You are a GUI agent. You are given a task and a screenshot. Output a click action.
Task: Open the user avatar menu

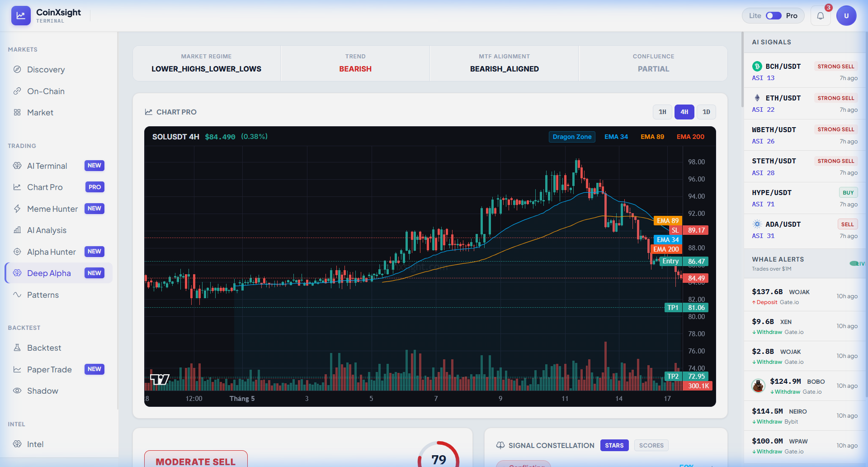[846, 16]
